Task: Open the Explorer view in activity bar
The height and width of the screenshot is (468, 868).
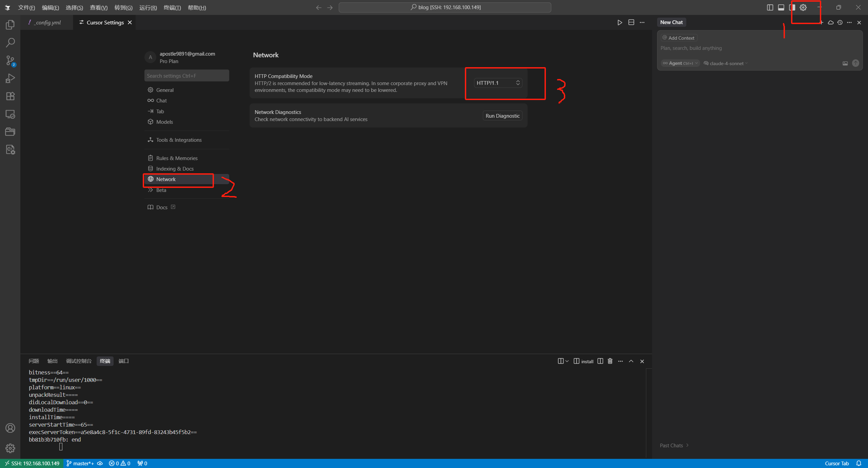Action: 10,25
